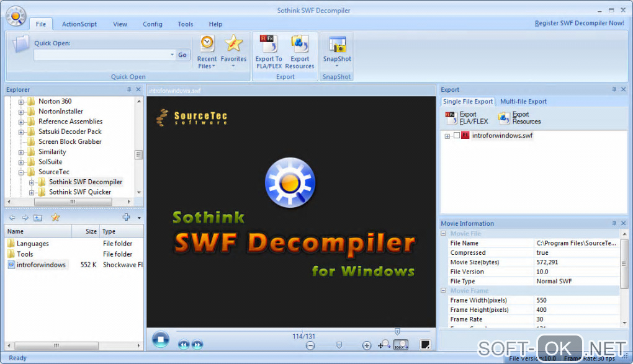Click the Go button

(x=182, y=55)
